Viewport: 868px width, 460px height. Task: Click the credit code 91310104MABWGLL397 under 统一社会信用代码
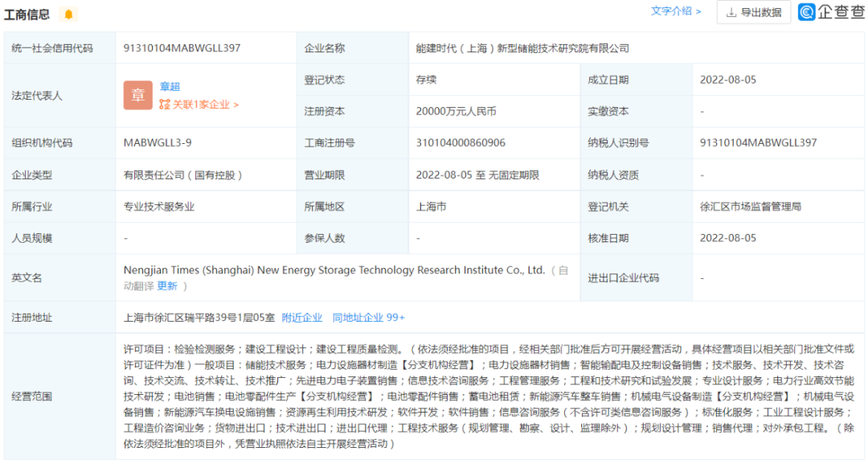pos(182,48)
